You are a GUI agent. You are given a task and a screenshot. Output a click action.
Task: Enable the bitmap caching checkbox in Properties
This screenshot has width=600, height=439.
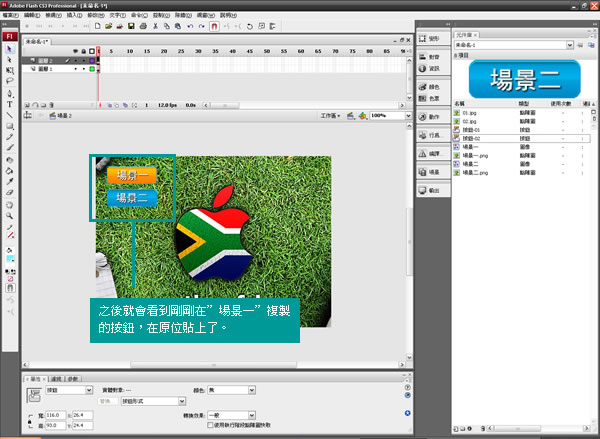[x=210, y=425]
